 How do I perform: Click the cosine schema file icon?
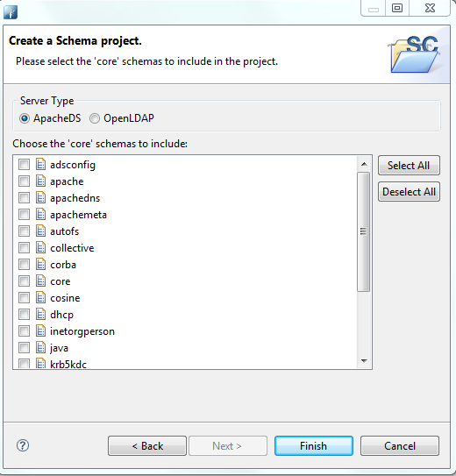(x=40, y=297)
